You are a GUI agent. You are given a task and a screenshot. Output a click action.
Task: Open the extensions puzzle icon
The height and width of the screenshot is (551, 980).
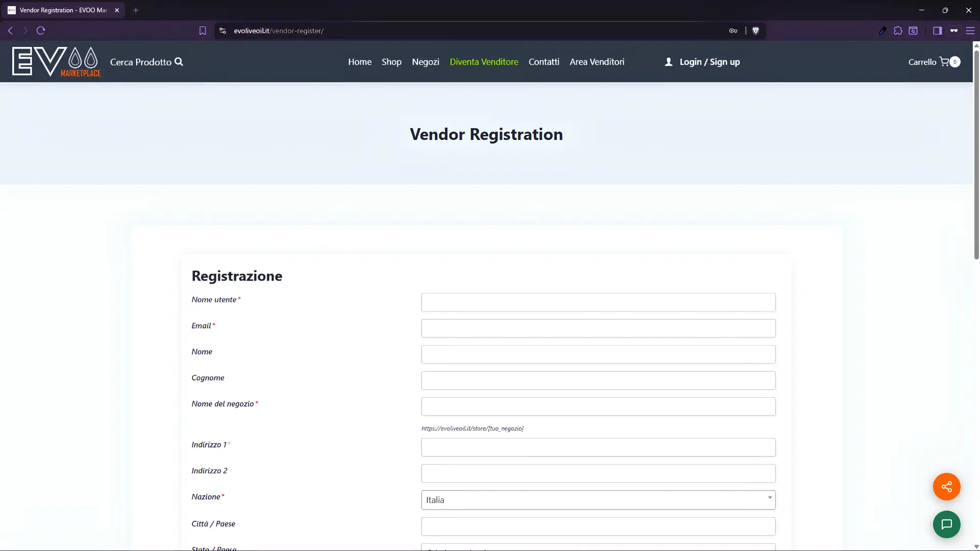click(x=898, y=31)
